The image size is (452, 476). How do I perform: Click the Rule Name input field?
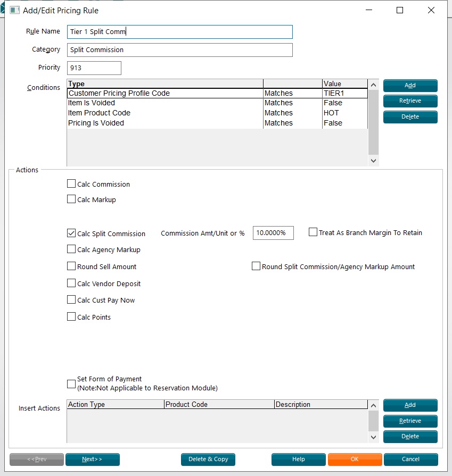pos(179,32)
